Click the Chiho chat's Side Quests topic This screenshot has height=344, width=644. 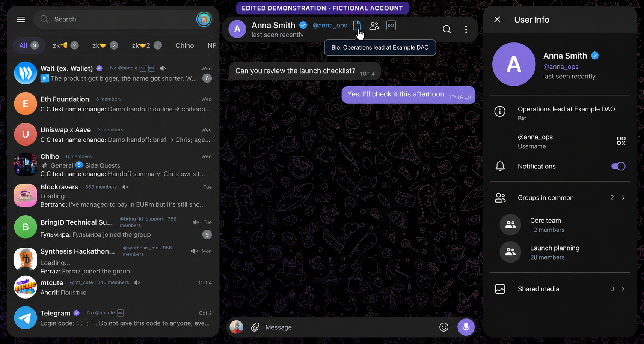point(98,165)
